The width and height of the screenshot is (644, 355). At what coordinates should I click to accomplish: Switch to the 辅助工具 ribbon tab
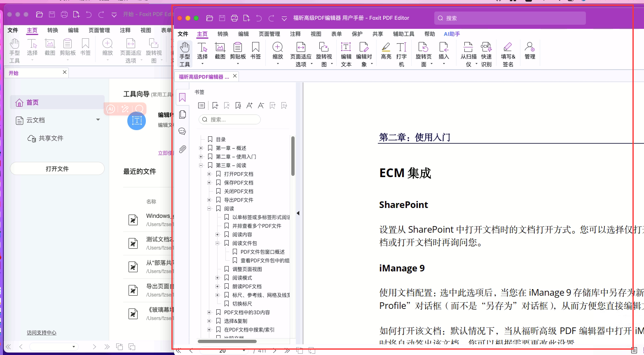click(404, 34)
